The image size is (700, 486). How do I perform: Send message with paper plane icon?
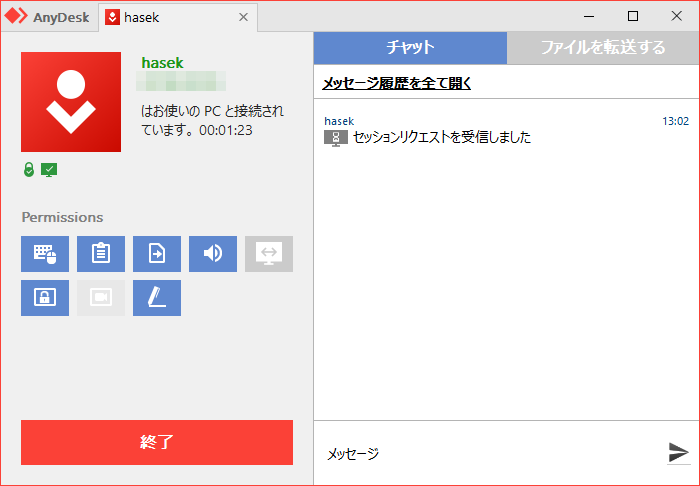(x=679, y=453)
